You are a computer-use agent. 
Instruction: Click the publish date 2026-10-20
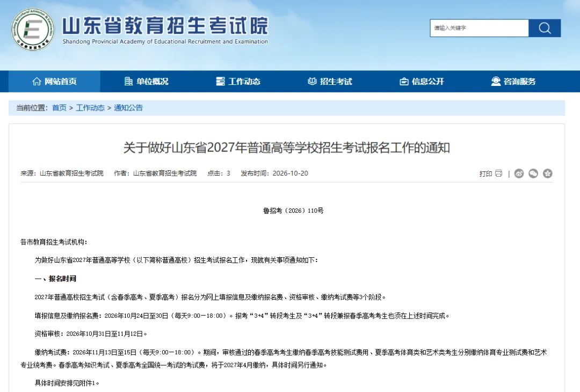click(291, 173)
